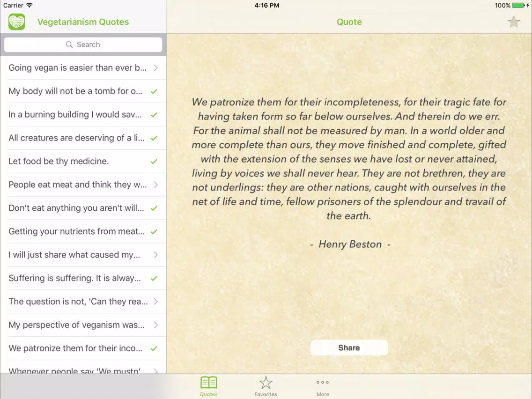Image resolution: width=532 pixels, height=399 pixels.
Task: Select quote 'Let food be thy medicine.'
Action: [83, 162]
